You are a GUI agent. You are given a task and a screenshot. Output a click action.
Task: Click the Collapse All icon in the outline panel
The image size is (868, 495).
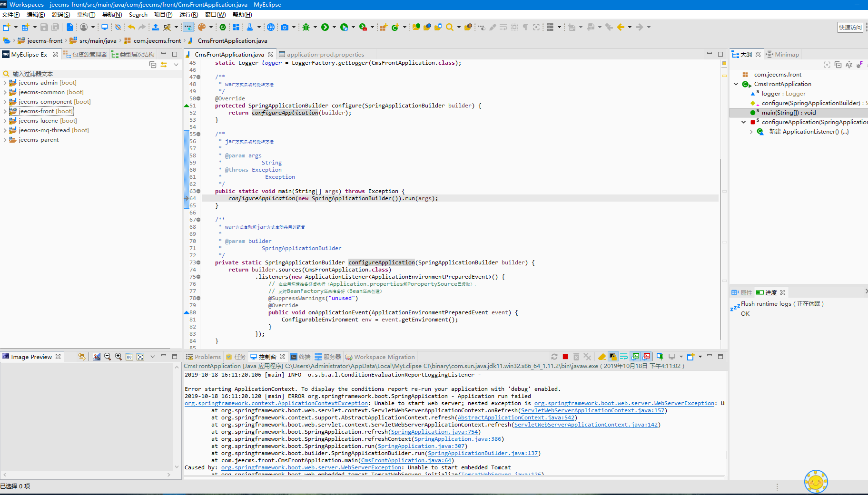tap(838, 65)
